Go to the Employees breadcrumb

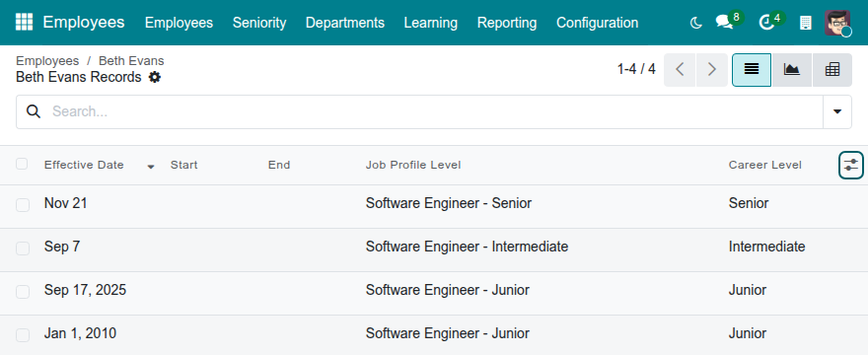(x=47, y=61)
